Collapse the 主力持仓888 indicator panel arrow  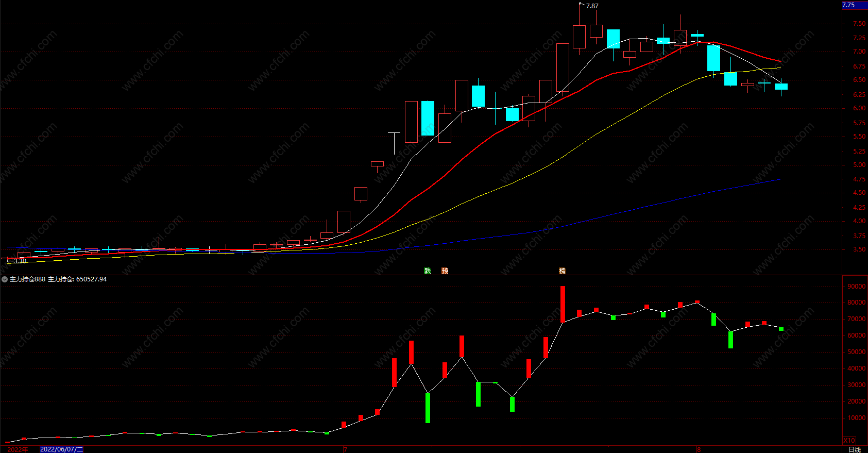[5, 279]
